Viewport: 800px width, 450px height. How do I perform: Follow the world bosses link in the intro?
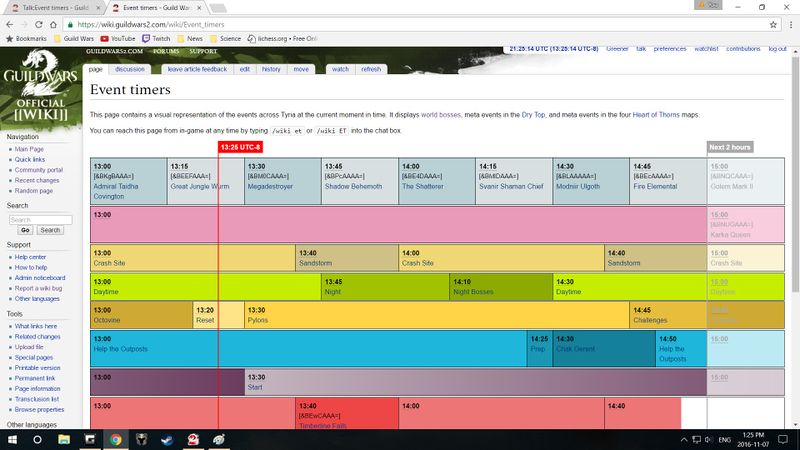tap(441, 115)
